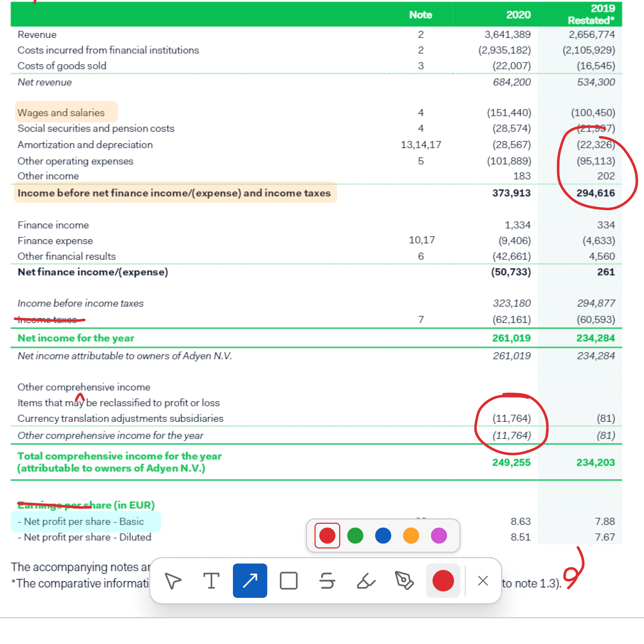This screenshot has width=644, height=644.
Task: Click the 'Net profit per share - Diluted' label
Action: point(84,537)
